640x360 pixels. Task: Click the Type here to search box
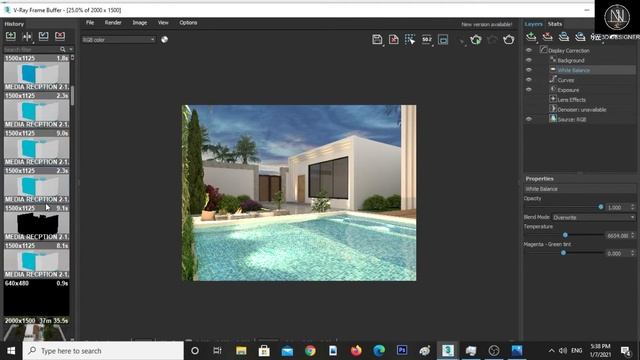pyautogui.click(x=103, y=351)
